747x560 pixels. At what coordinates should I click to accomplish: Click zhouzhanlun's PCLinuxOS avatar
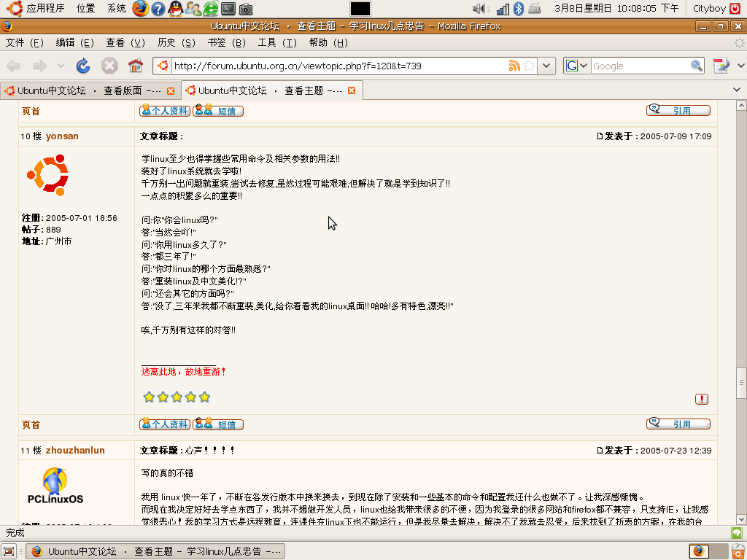click(55, 486)
